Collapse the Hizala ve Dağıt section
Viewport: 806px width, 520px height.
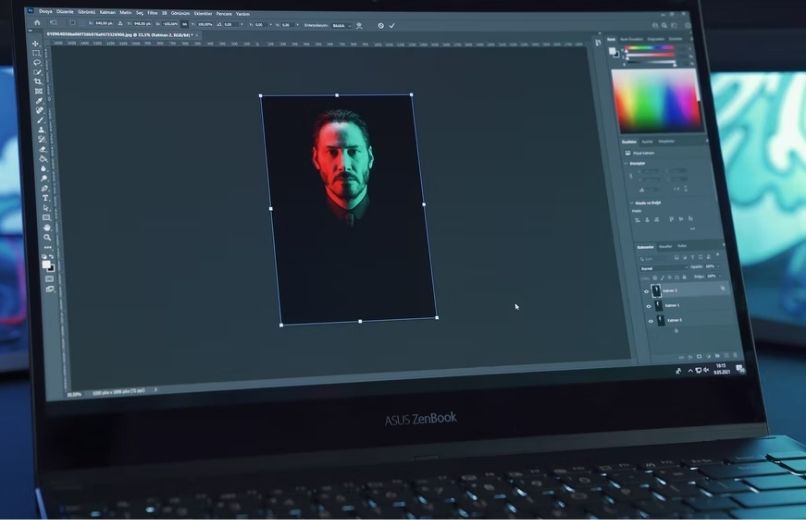tap(631, 203)
